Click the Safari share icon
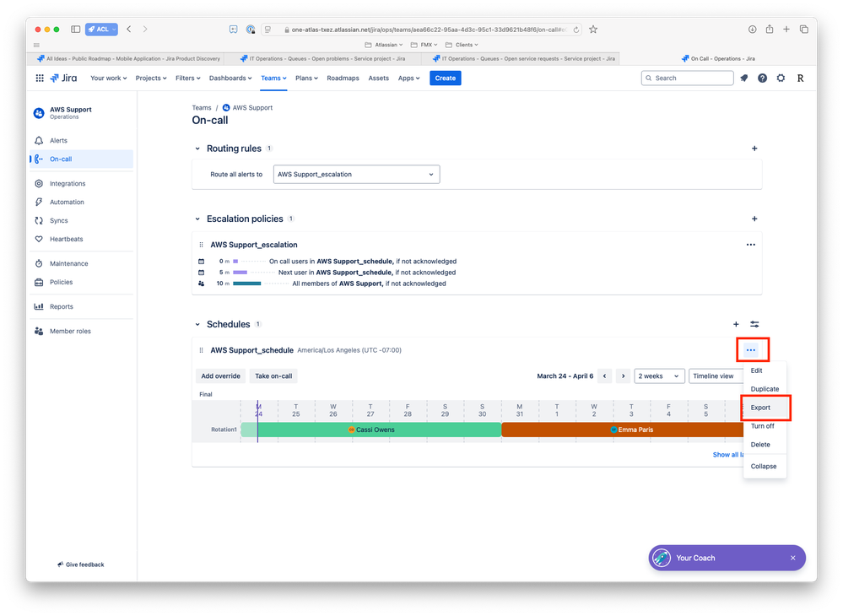Viewport: 843px width, 616px height. coord(770,29)
